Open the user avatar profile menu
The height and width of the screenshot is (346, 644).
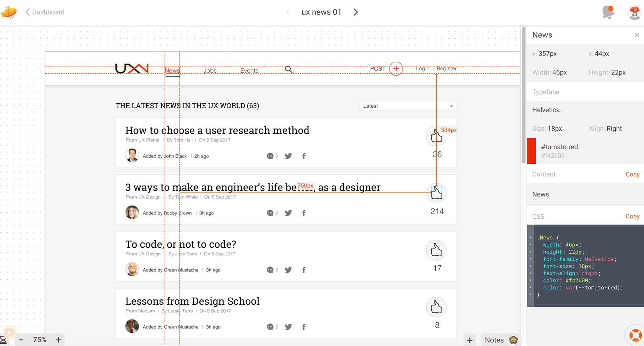[x=634, y=13]
